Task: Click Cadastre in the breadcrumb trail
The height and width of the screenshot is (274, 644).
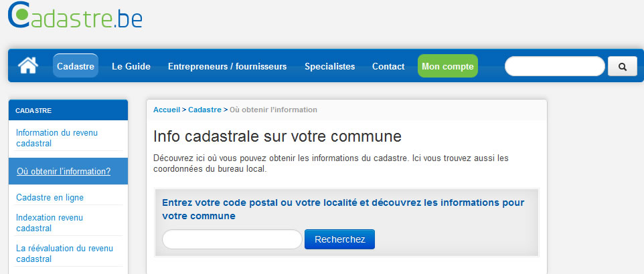Action: click(205, 110)
